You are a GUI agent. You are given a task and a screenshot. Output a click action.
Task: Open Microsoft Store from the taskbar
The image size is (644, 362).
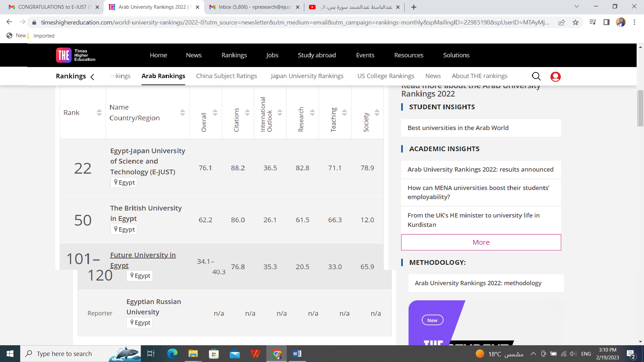[x=214, y=354]
